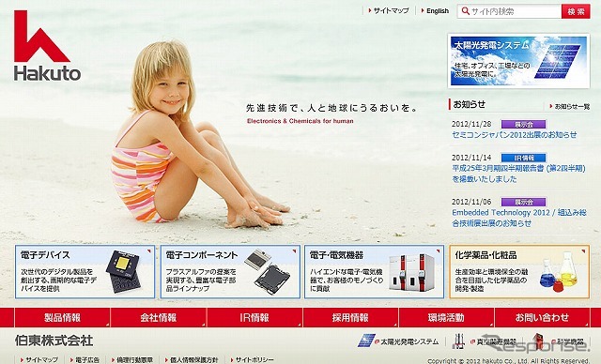Click the 展示会 tag dated 2012/11/06

[524, 202]
